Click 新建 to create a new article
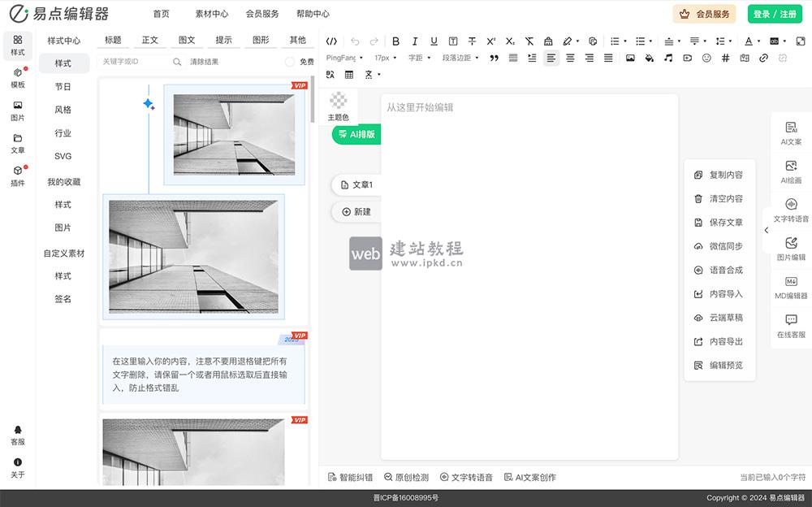 click(355, 211)
